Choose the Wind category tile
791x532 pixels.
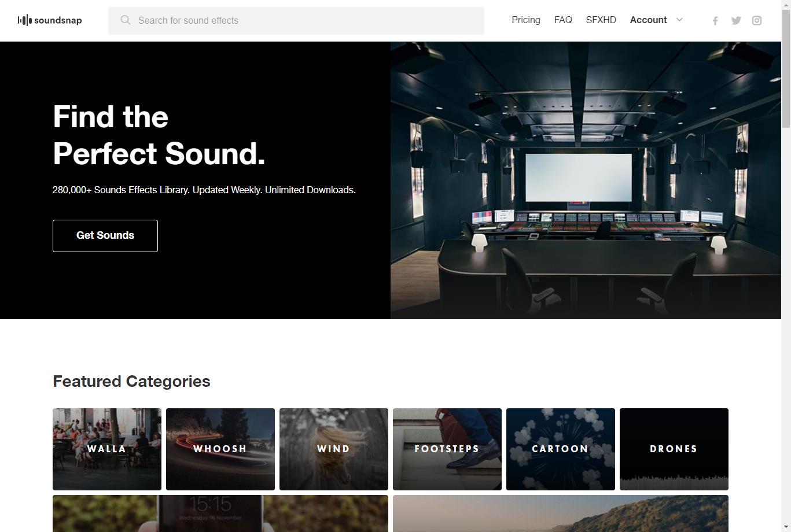[x=334, y=449]
